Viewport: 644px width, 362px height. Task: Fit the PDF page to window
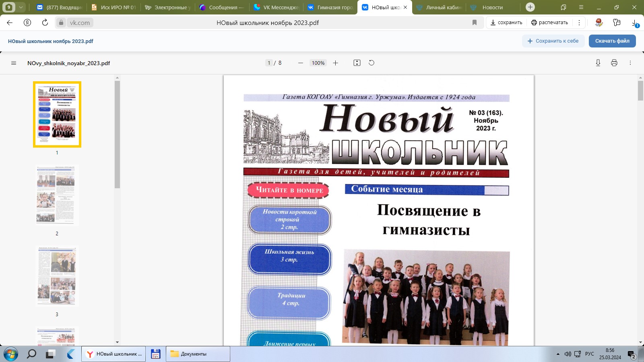coord(357,63)
